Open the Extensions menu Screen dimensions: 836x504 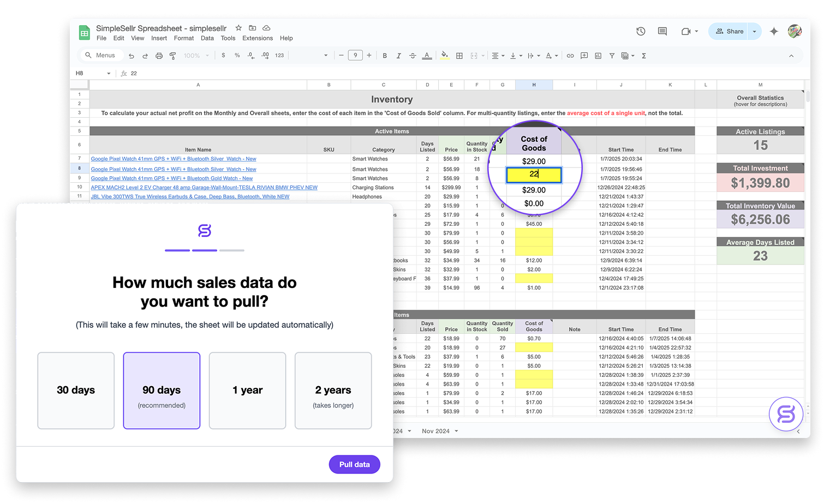258,38
